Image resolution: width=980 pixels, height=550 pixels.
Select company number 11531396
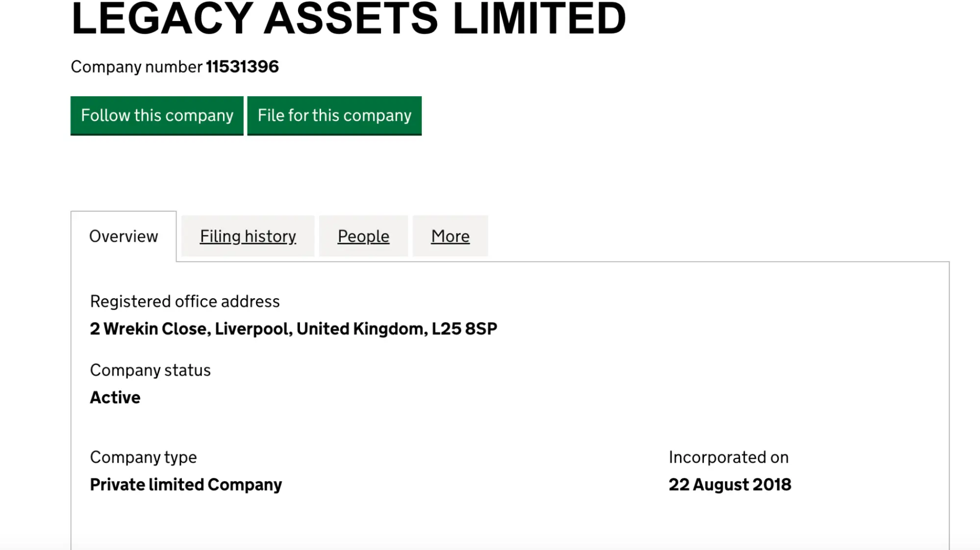point(242,66)
